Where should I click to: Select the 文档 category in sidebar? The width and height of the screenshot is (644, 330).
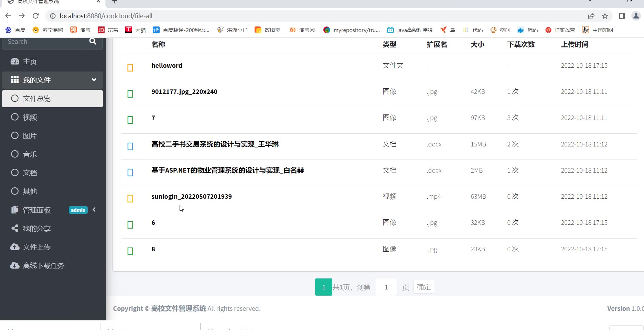[x=52, y=173]
